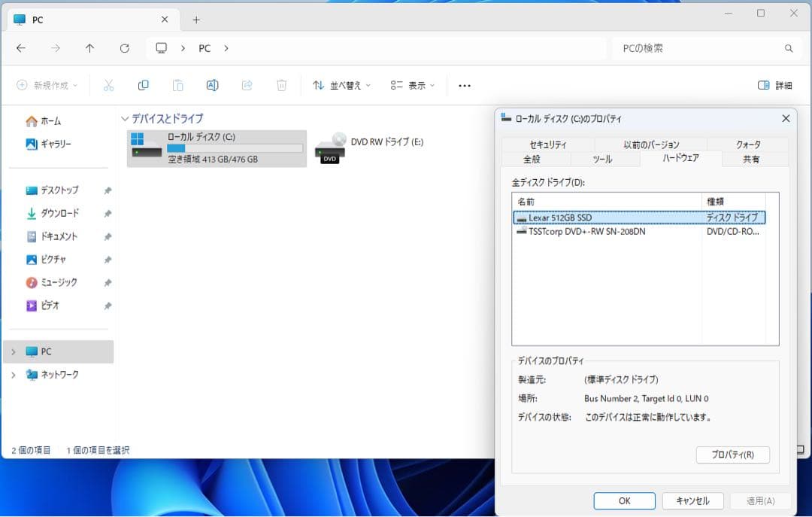
Task: Select the Rename icon in the toolbar
Action: tap(212, 85)
